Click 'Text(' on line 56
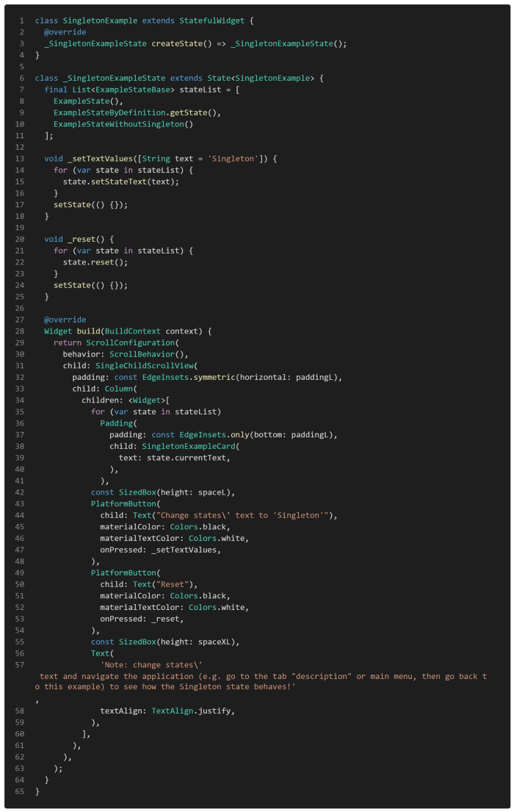Screen dimensions: 514x812 (x=103, y=653)
